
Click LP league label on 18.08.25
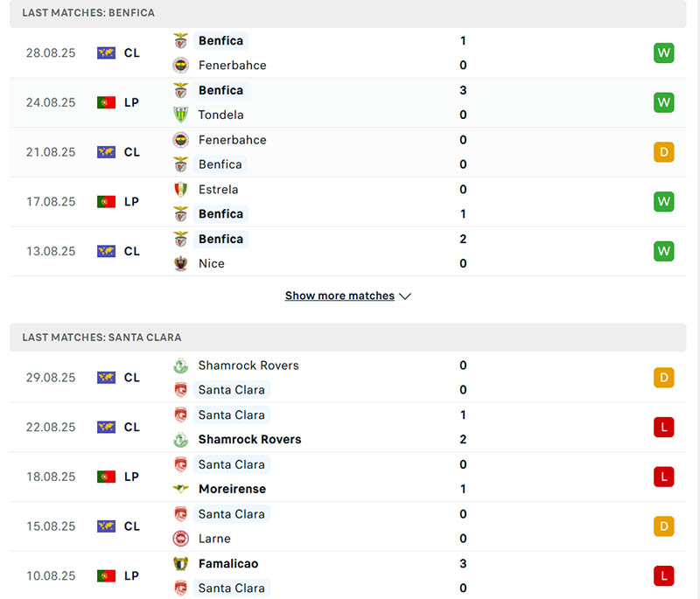click(131, 477)
